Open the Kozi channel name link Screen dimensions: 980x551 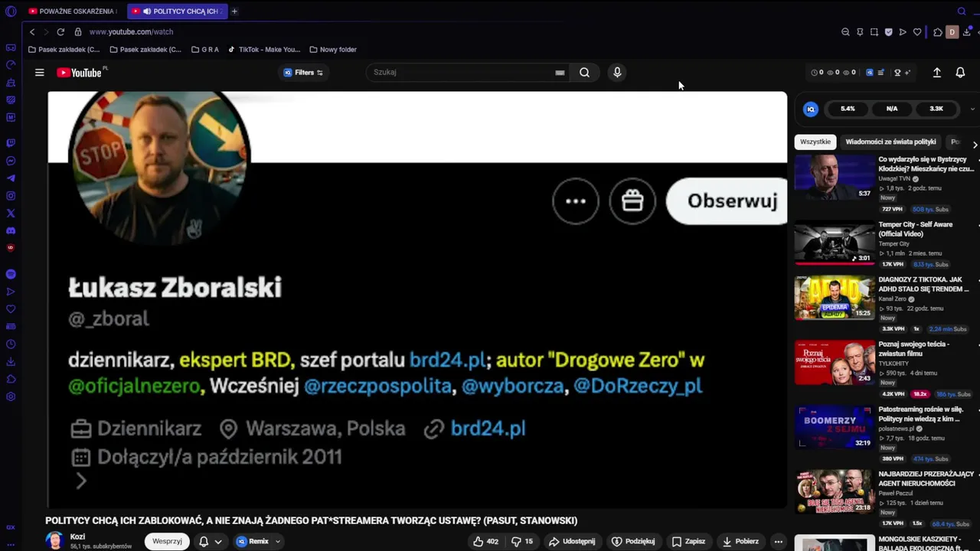pos(77,536)
